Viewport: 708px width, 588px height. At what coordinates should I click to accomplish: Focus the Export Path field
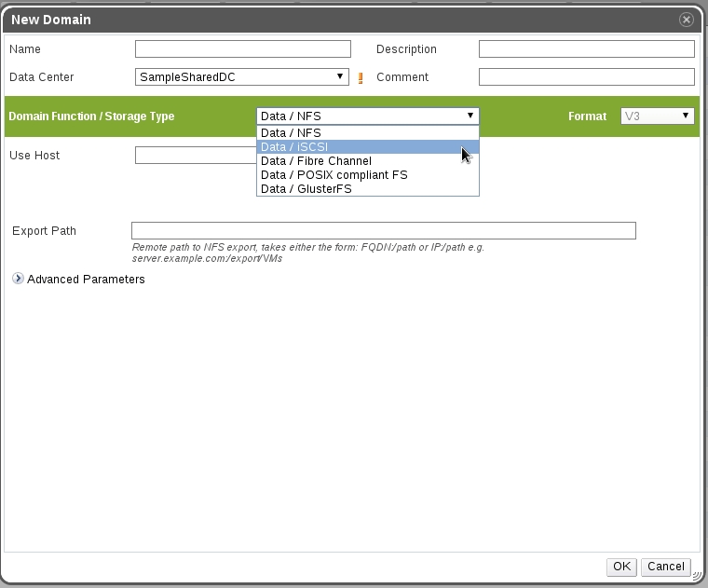coord(383,231)
